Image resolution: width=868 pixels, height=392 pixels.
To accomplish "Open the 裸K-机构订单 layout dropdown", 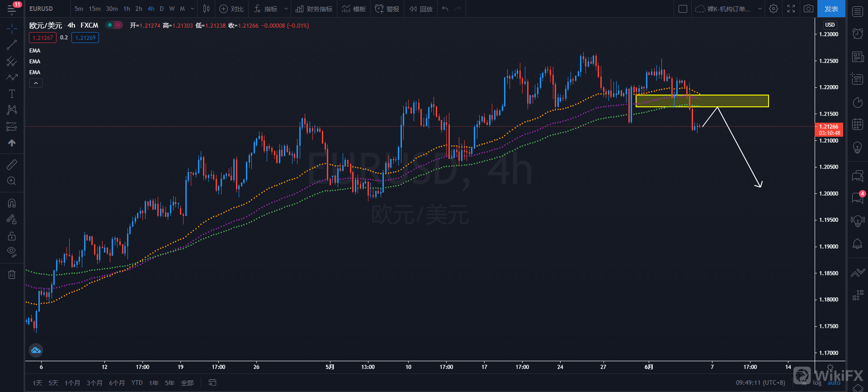I will point(728,9).
